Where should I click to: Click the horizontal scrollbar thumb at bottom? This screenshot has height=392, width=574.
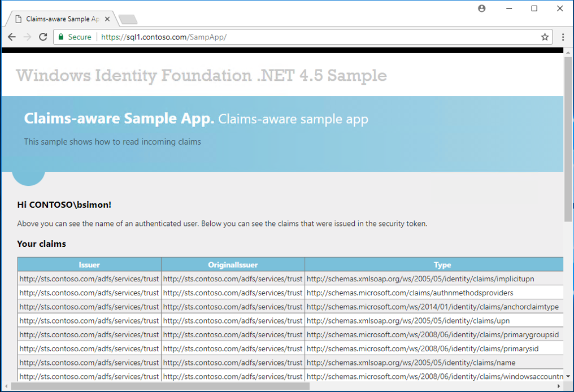tap(160, 387)
